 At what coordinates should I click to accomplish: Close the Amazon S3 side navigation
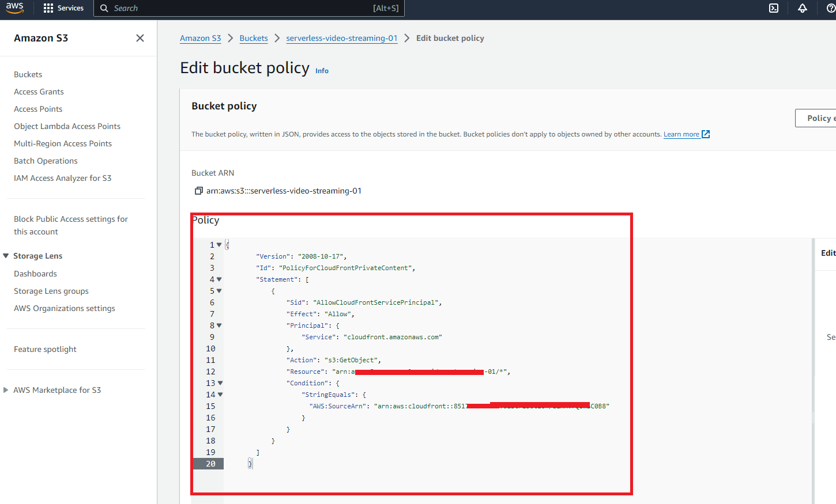click(140, 38)
